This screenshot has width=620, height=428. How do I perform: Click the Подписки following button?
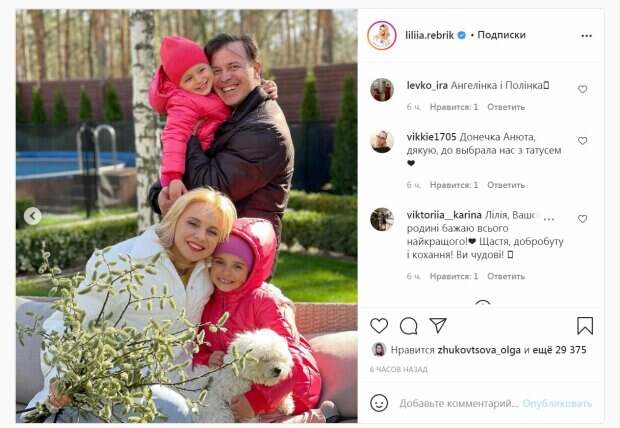(x=501, y=35)
